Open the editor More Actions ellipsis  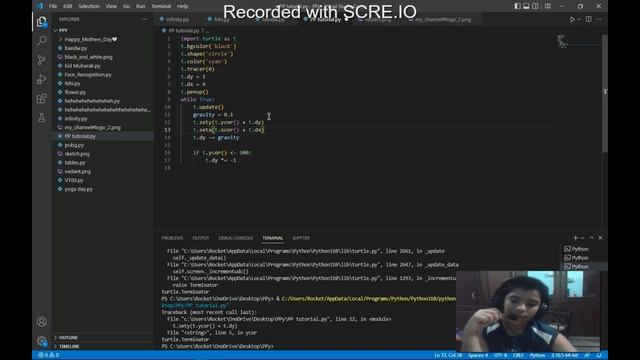tap(599, 19)
